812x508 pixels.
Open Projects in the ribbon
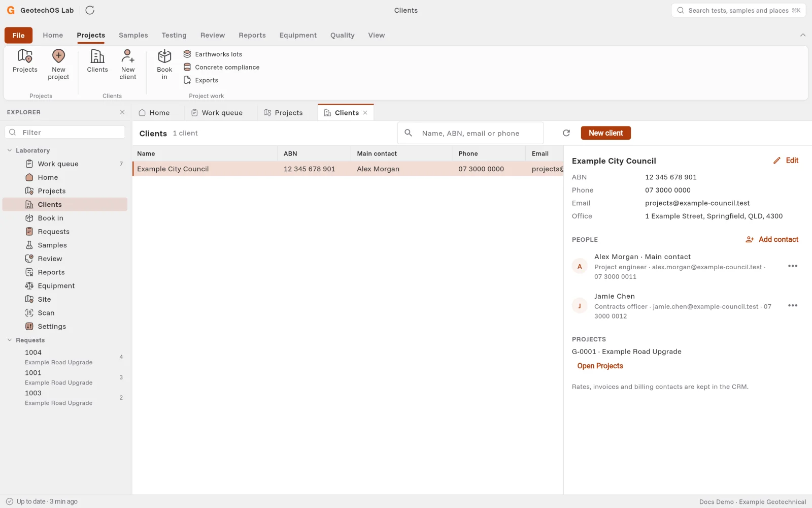point(25,61)
